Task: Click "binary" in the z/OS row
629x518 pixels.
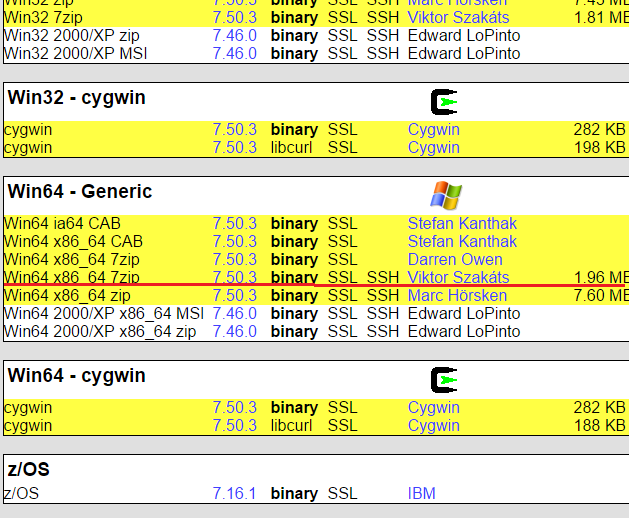Action: tap(294, 494)
